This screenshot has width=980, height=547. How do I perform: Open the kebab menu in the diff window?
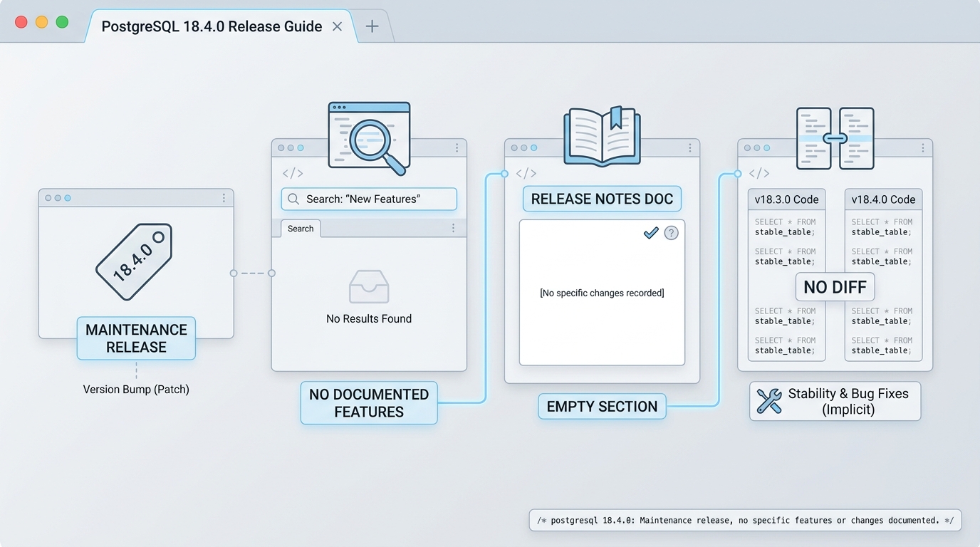tap(922, 148)
